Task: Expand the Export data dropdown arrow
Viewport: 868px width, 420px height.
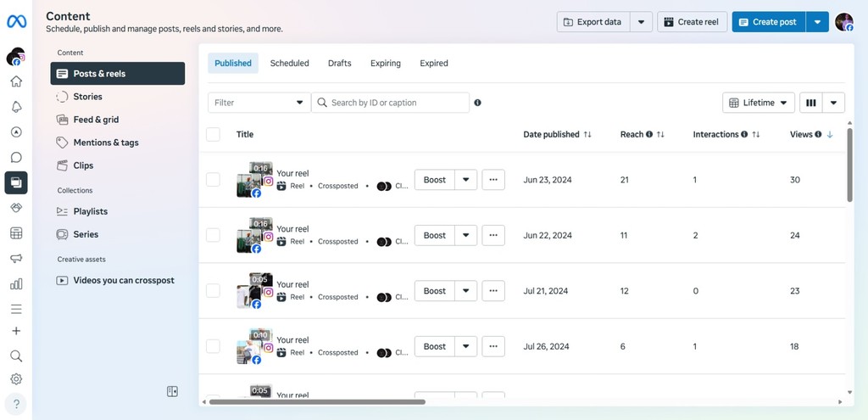Action: point(641,22)
